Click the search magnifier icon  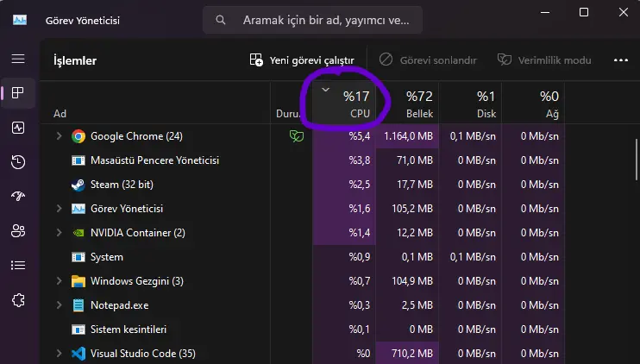click(x=221, y=20)
